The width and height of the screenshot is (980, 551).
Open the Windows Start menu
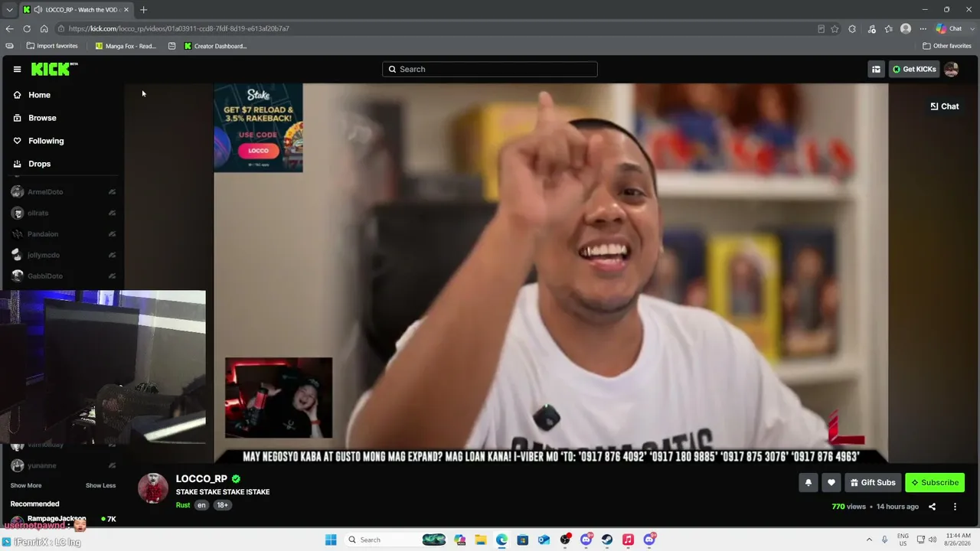coord(331,540)
